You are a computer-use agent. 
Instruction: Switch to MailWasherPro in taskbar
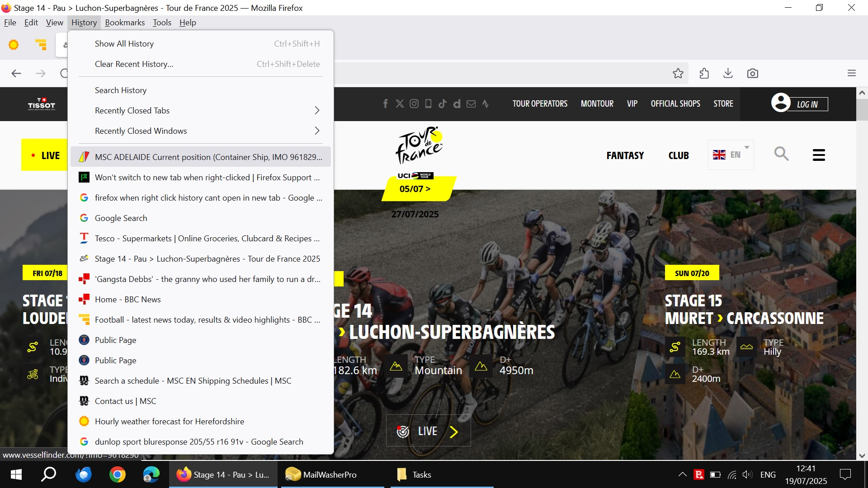click(x=333, y=474)
